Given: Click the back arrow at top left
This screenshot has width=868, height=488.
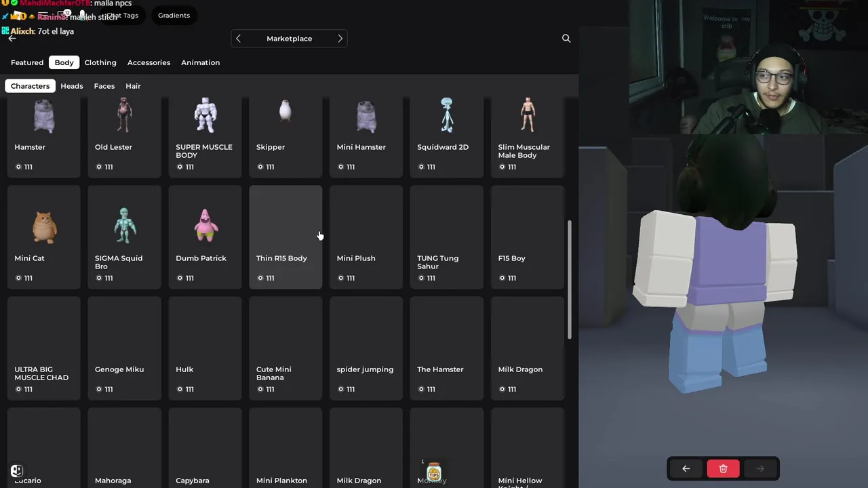Looking at the screenshot, I should pyautogui.click(x=12, y=39).
